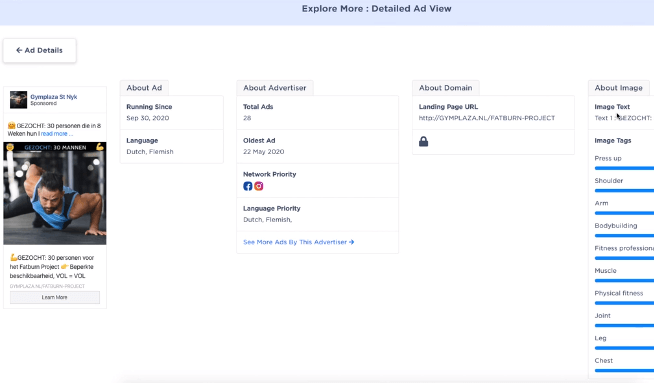Click the Learn More button on the ad

[x=55, y=297]
